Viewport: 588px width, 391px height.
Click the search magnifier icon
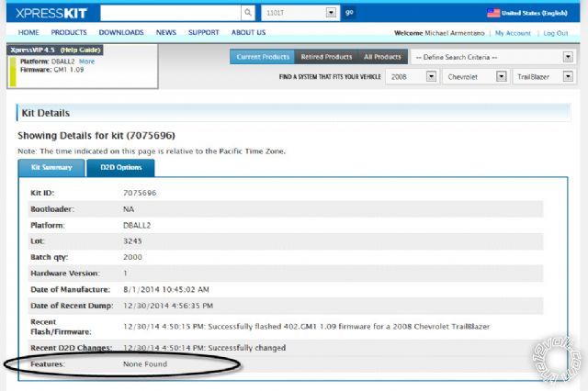pos(248,14)
